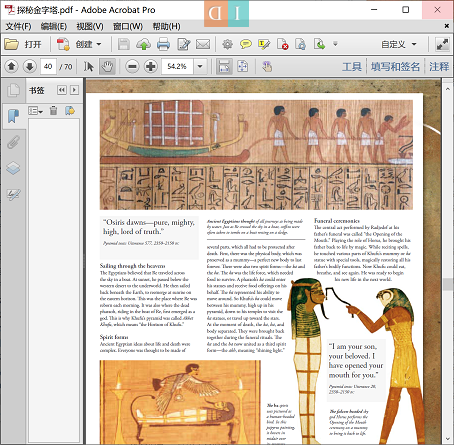The height and width of the screenshot is (445, 454).
Task: Show the attachments paperclip panel
Action: pos(13,142)
